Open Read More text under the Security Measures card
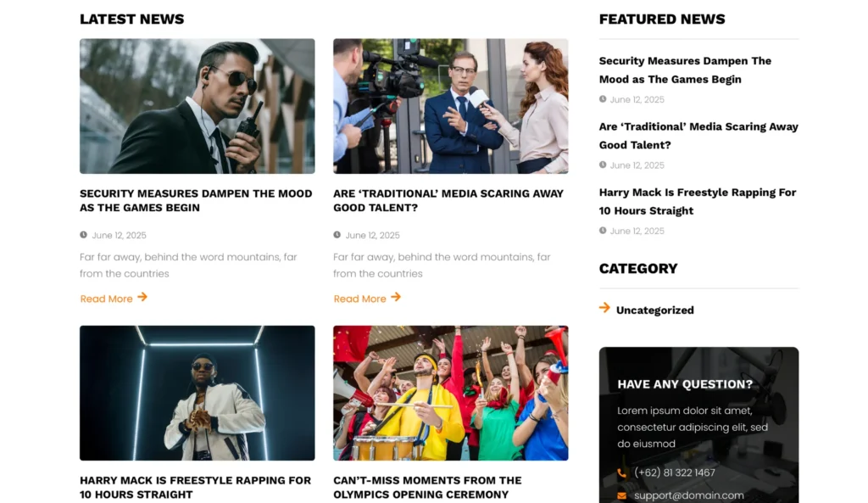Viewport: 868px width, 503px height. [106, 299]
